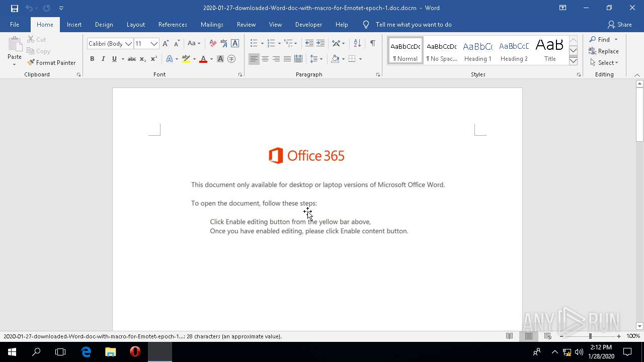This screenshot has height=362, width=644.
Task: Adjust the zoom slider in status bar
Action: coord(590,336)
